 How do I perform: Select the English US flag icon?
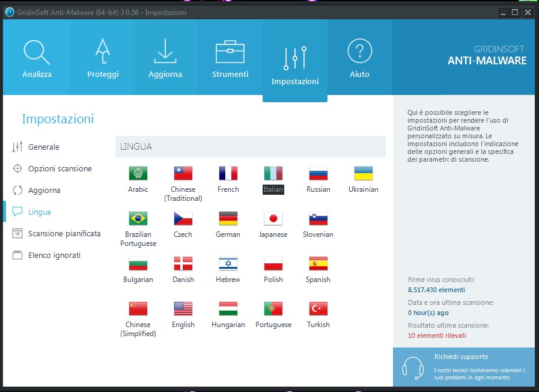(x=183, y=308)
